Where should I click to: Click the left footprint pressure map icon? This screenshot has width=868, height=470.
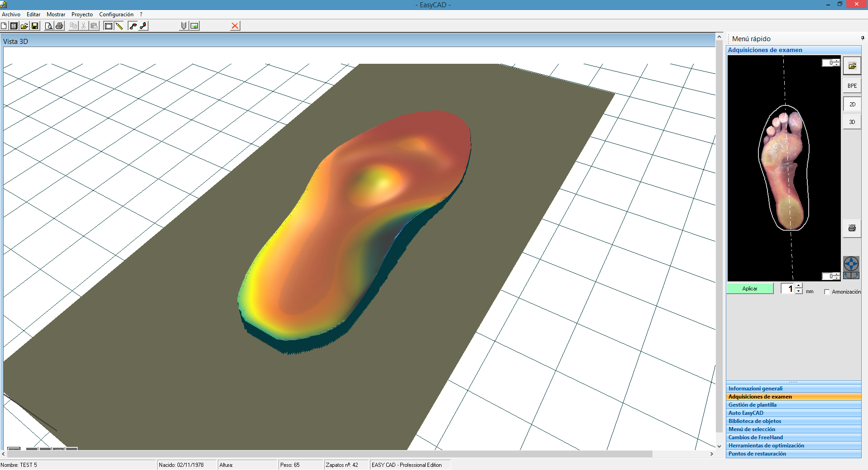pyautogui.click(x=133, y=26)
